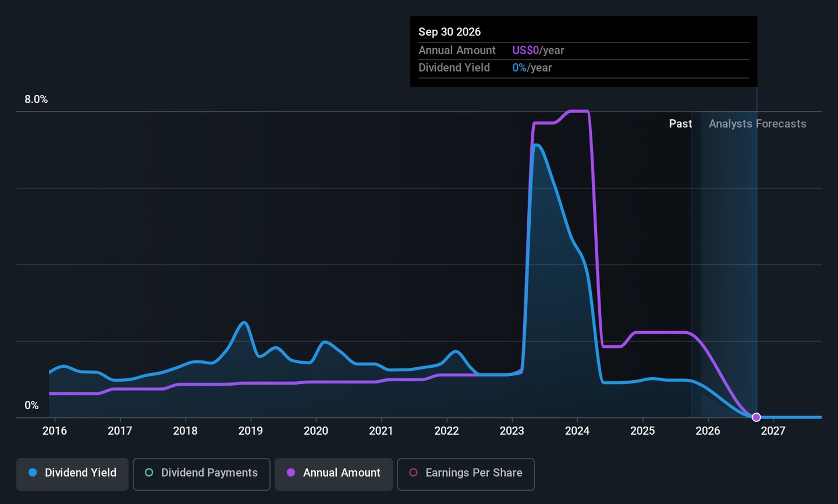Show the Earnings Per Share series

(466, 473)
